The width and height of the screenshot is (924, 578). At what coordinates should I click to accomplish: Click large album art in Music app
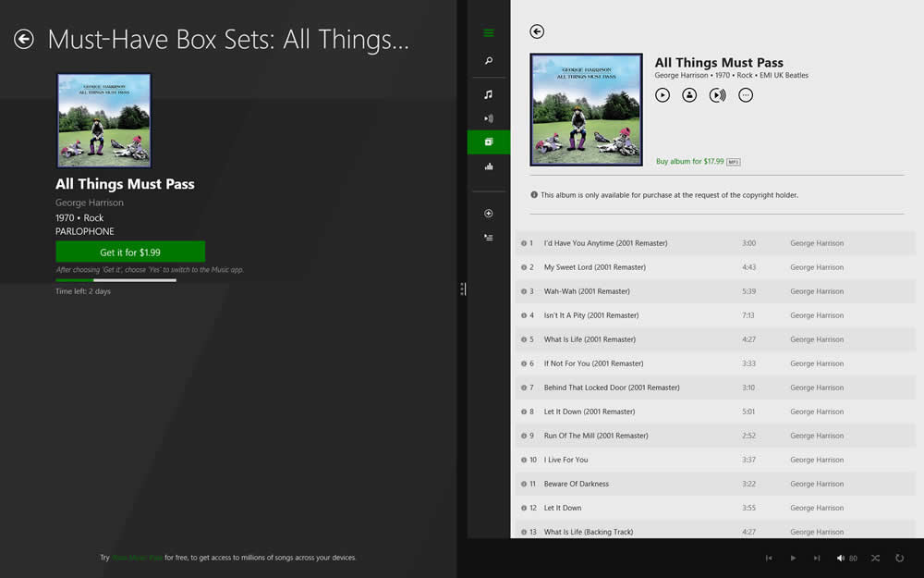coord(587,110)
